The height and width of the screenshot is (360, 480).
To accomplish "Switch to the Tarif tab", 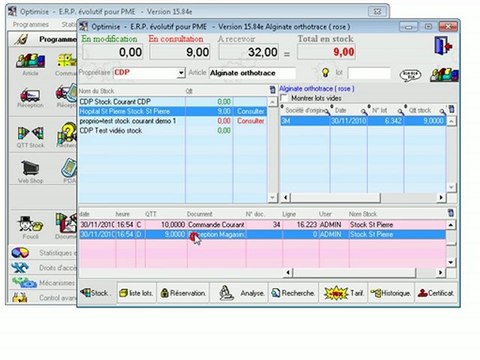I will [344, 293].
